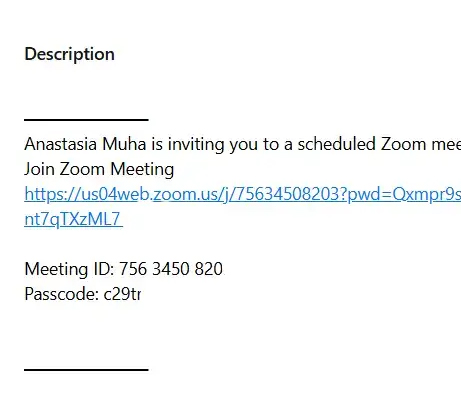Click the bottom horizontal divider line
461x409 pixels.
86,369
